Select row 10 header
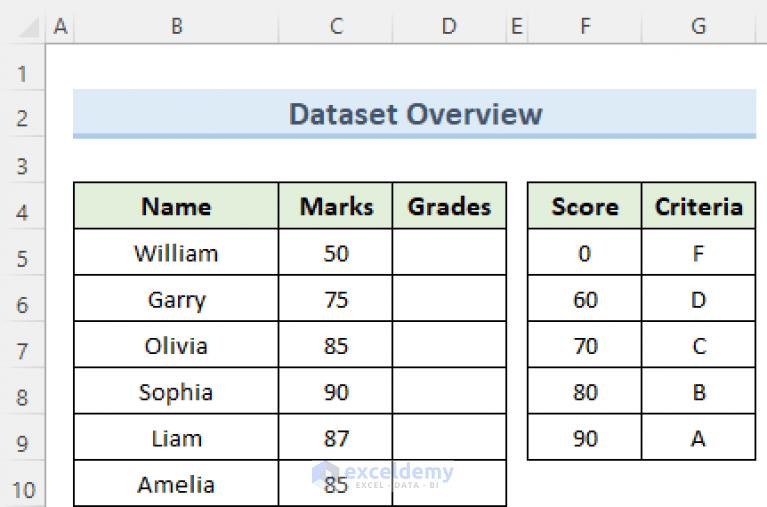 click(22, 484)
